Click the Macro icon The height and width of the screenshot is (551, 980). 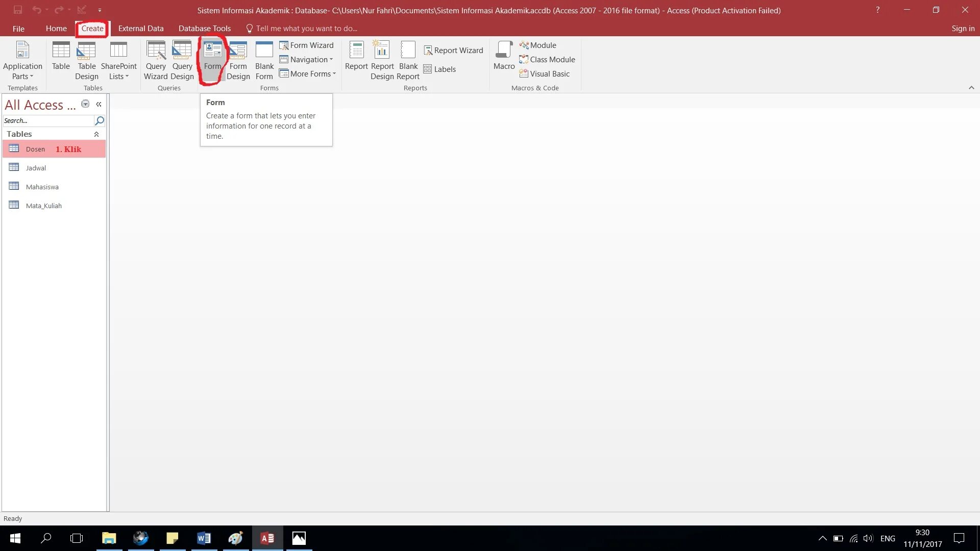click(504, 56)
